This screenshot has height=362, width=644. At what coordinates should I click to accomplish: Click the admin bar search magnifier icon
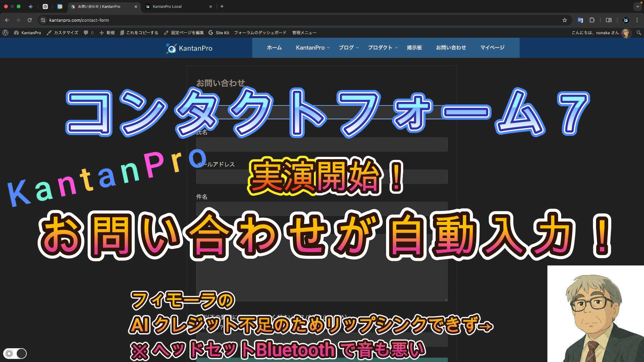point(639,33)
